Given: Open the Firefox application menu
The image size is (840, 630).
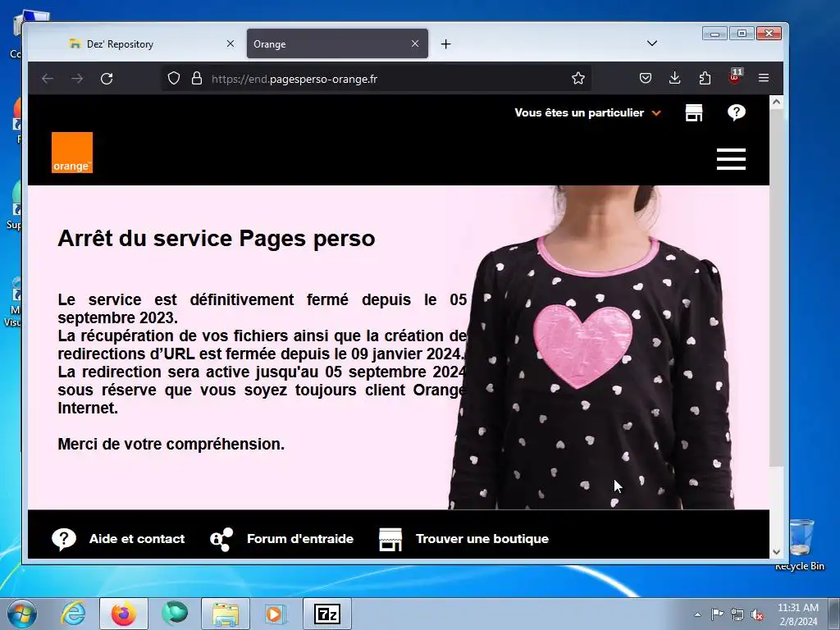Looking at the screenshot, I should coord(764,78).
